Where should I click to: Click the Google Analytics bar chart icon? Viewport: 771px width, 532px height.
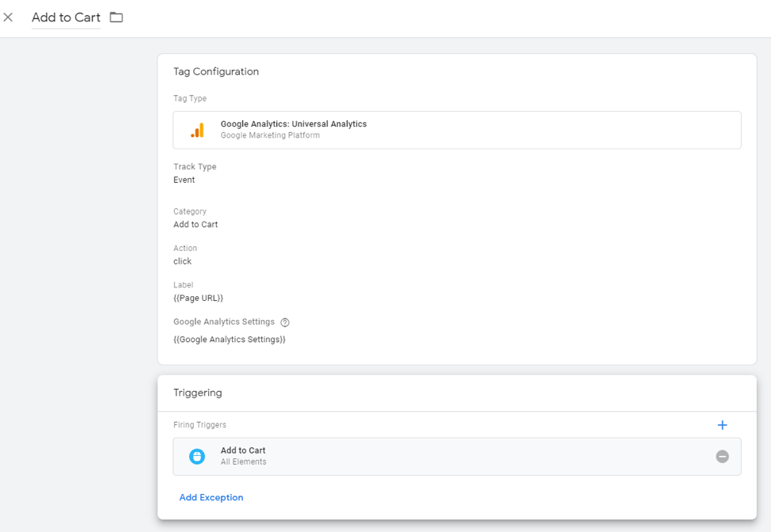197,131
